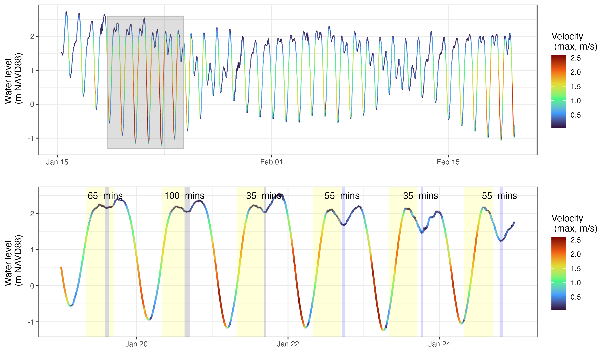Click the Jan 22 axis label
607x364 pixels.
[288, 344]
